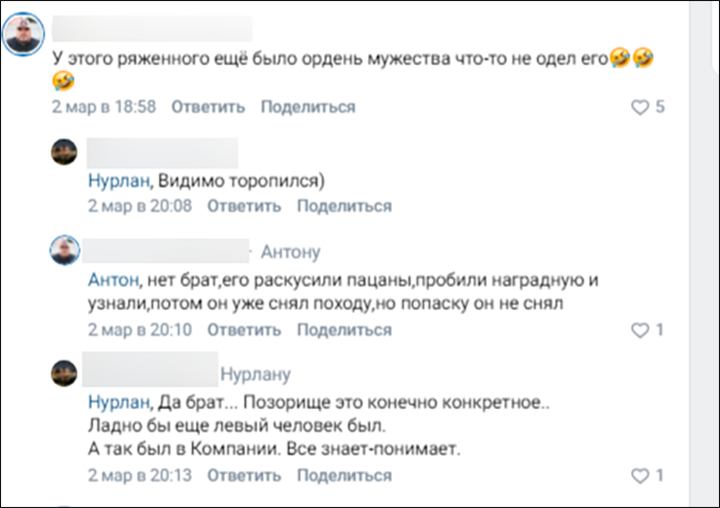Click Поделиться under the 18:58 comment
720x508 pixels.
pos(308,107)
